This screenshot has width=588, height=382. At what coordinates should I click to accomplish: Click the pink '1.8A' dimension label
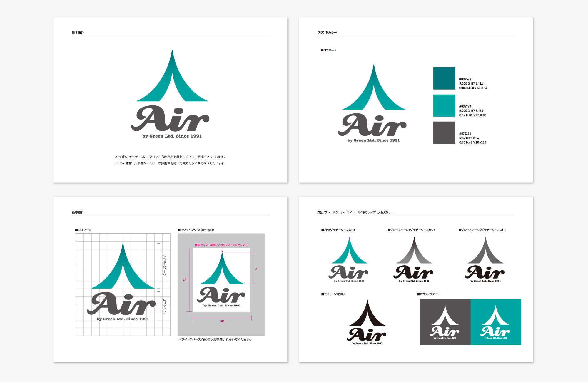tap(222, 321)
